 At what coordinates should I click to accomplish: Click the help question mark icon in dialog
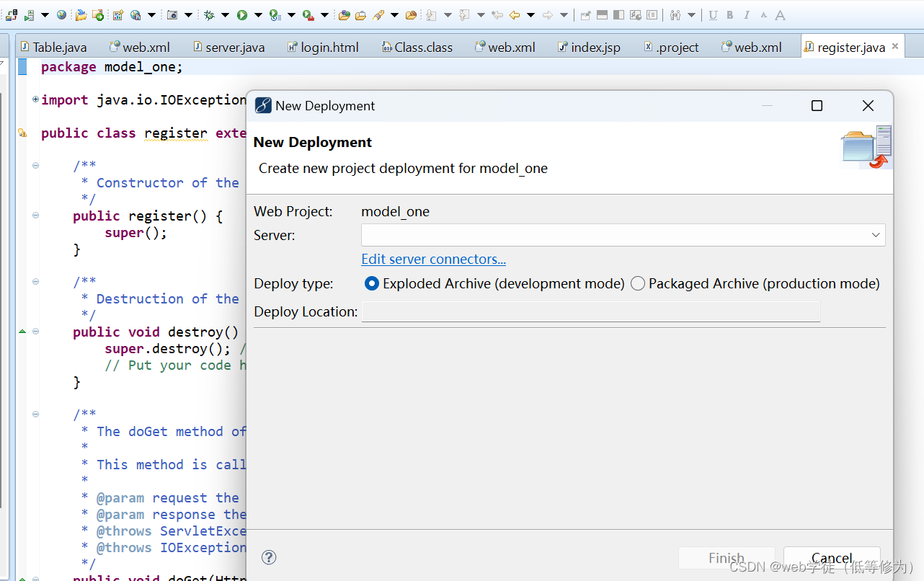pyautogui.click(x=269, y=557)
